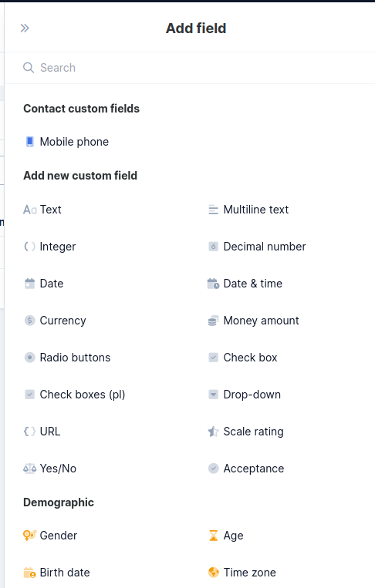
Task: Add a Multiline text field
Action: click(248, 210)
